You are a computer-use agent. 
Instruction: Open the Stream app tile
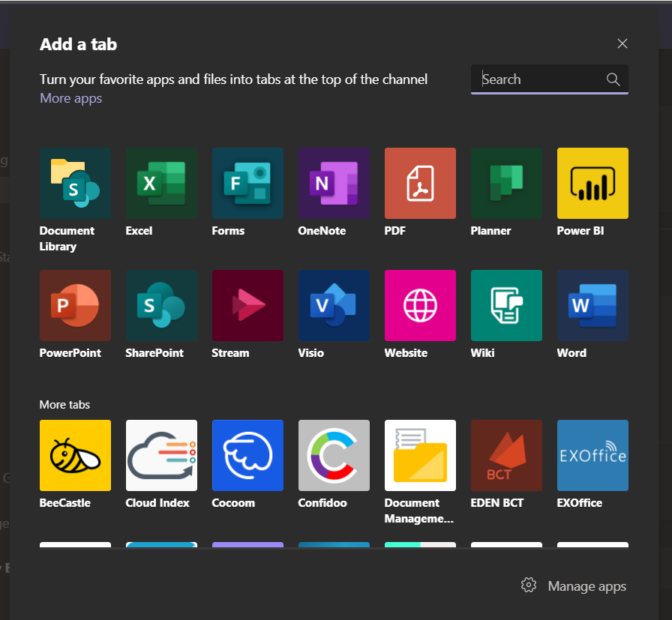coord(247,305)
